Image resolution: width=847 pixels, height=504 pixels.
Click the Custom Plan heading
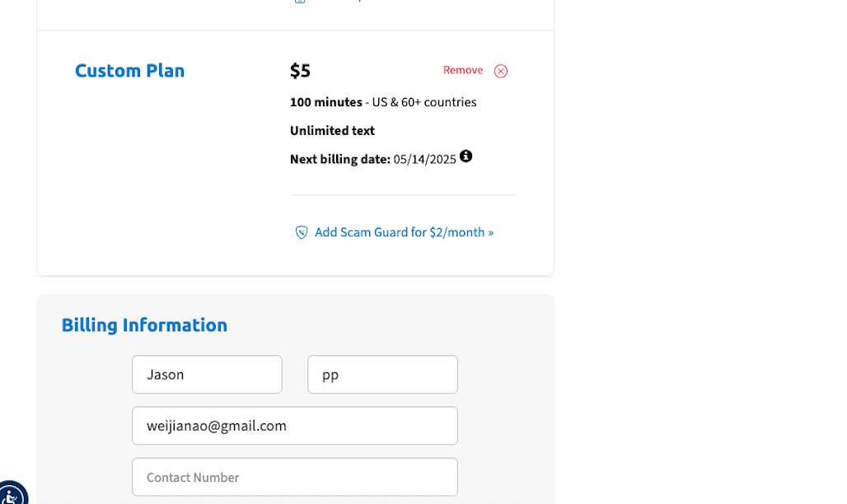coord(130,71)
